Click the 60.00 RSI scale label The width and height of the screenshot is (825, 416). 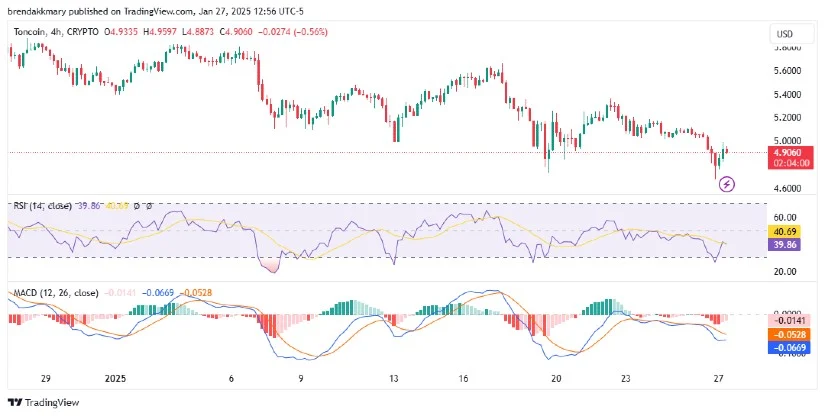784,217
